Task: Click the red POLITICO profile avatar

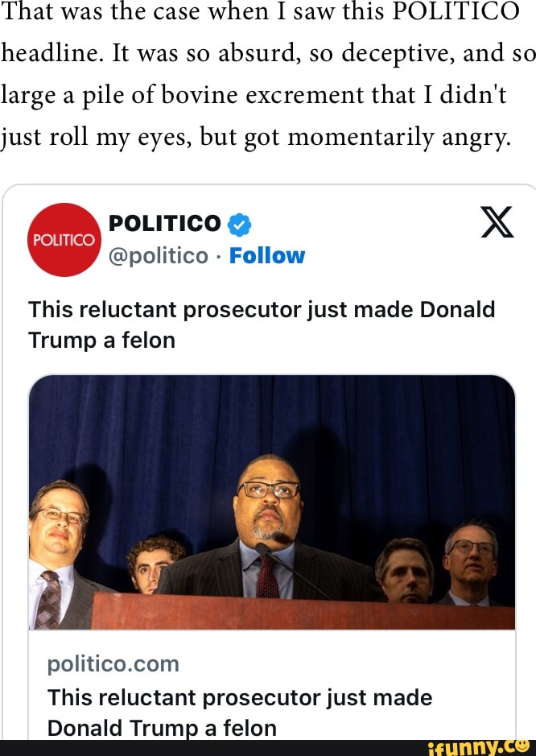Action: (63, 239)
